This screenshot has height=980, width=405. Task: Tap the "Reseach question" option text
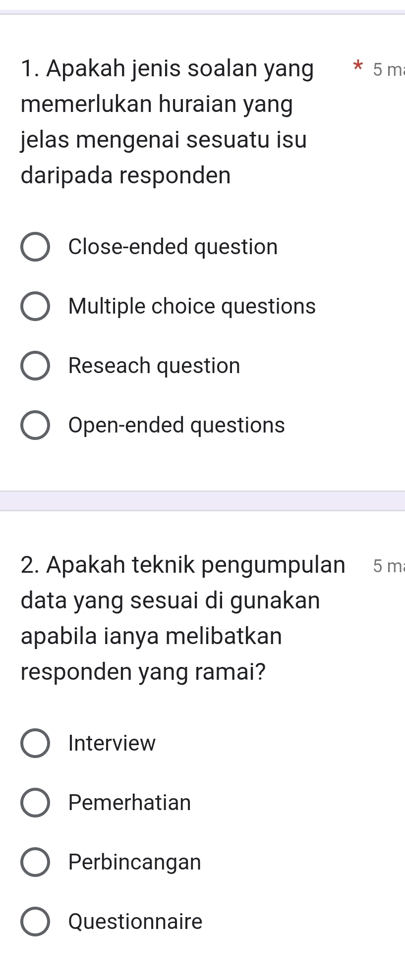(154, 366)
